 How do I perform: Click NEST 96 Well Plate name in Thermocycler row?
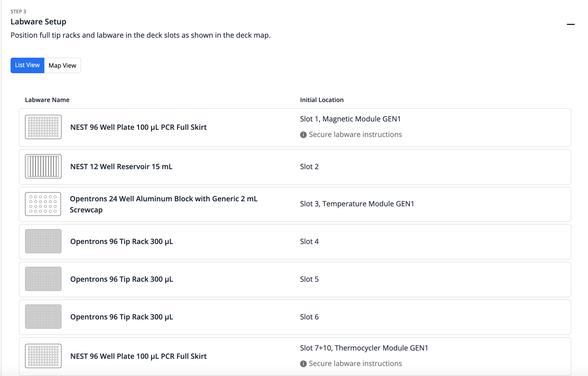pyautogui.click(x=138, y=356)
